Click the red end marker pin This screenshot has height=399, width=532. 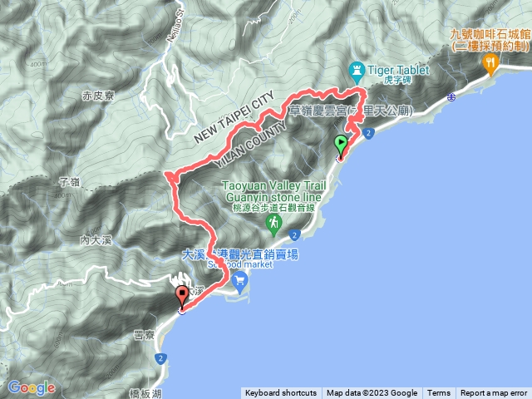pos(182,297)
